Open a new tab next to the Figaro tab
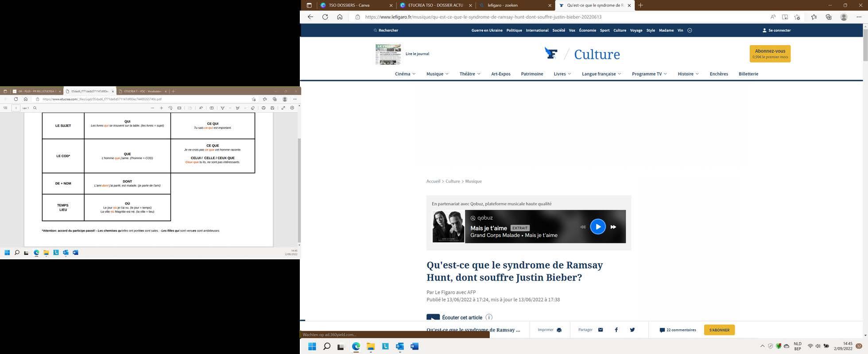 [x=640, y=5]
